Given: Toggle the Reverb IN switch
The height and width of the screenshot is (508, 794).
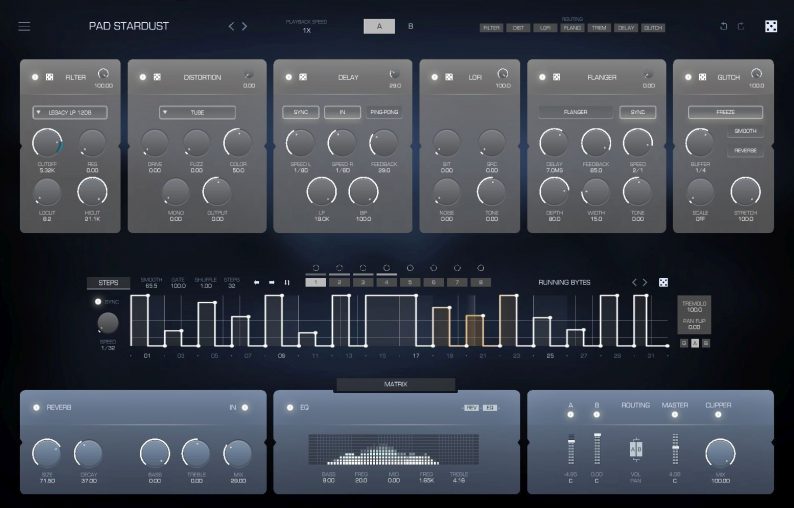Looking at the screenshot, I should tap(245, 407).
